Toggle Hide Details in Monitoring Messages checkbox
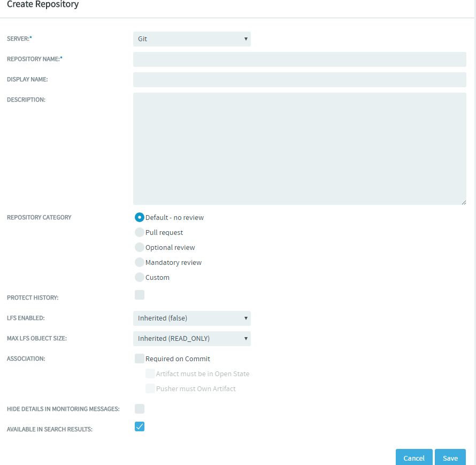476x465 pixels. tap(140, 409)
